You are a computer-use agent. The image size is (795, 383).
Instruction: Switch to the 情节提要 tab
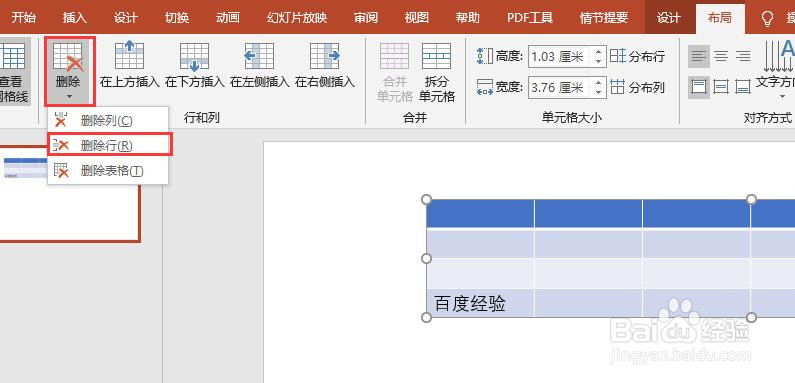tap(603, 17)
